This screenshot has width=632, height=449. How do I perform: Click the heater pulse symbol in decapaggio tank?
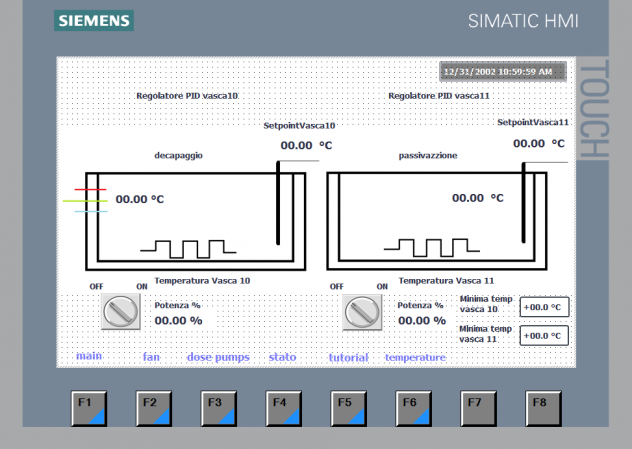click(x=188, y=249)
